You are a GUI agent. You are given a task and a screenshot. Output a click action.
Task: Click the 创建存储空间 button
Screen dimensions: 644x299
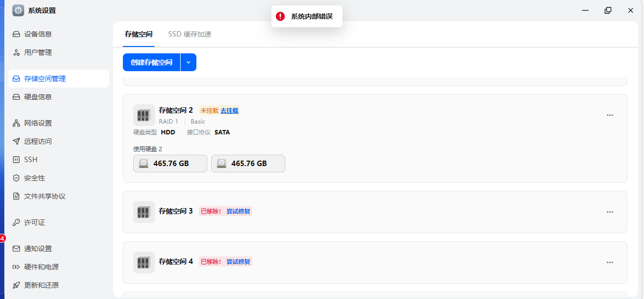(x=152, y=62)
